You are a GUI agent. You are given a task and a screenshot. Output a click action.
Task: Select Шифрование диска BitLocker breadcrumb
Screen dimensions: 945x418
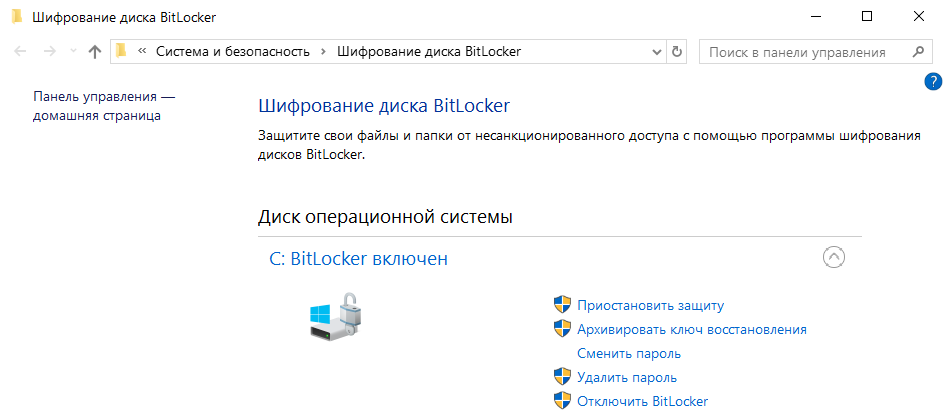click(429, 52)
